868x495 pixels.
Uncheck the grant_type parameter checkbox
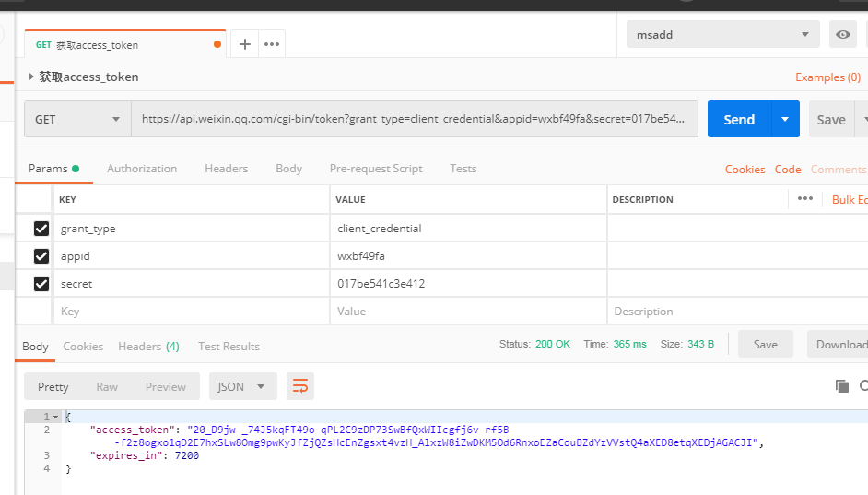(x=41, y=229)
